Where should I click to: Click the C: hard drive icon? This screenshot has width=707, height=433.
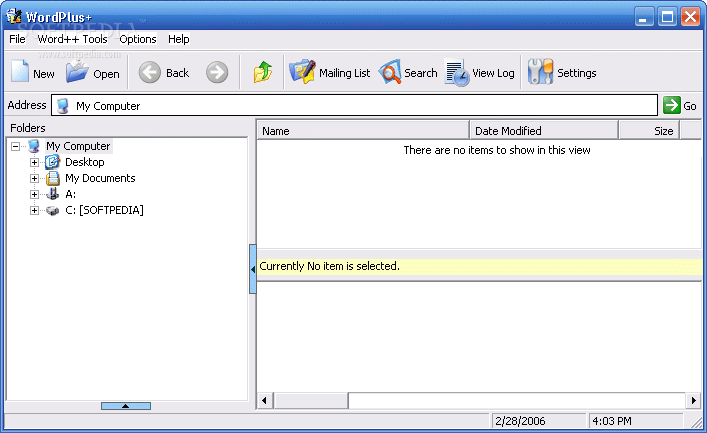[52, 210]
